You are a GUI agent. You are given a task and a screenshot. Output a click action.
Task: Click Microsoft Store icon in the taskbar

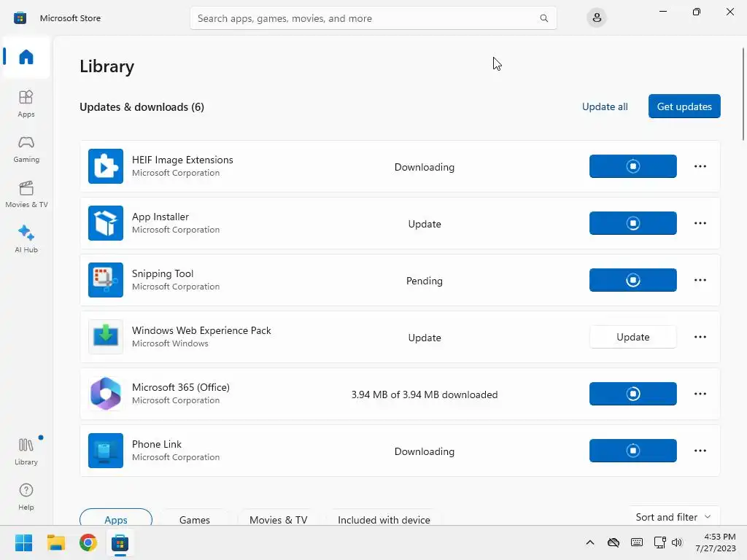[120, 542]
